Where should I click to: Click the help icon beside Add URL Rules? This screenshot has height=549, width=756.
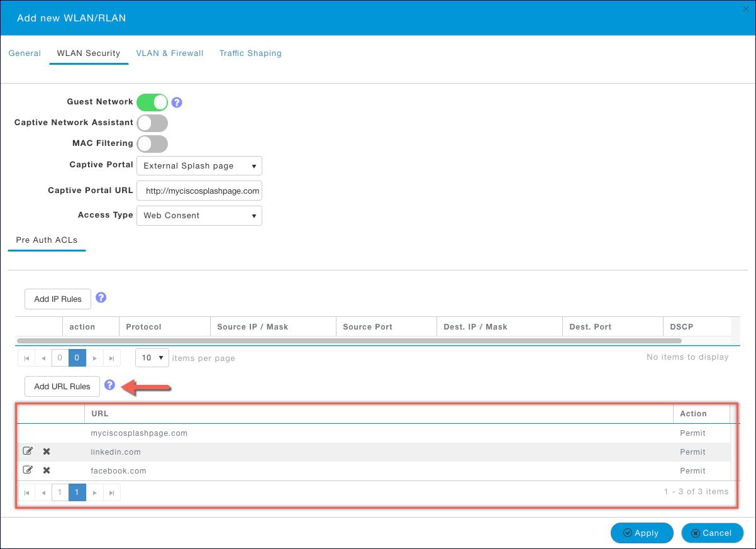pyautogui.click(x=110, y=385)
